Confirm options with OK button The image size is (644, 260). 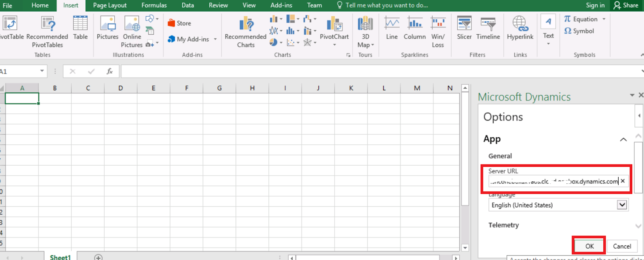(589, 246)
